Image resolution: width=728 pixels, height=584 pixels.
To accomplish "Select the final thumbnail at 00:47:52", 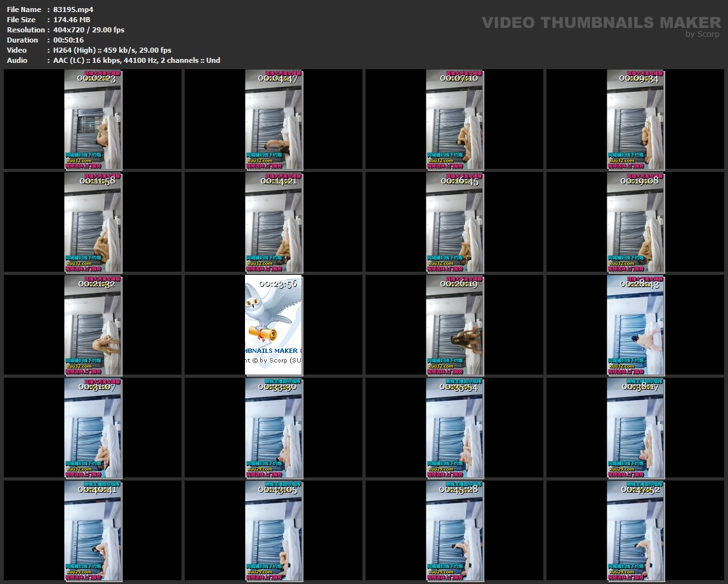I will click(x=635, y=531).
